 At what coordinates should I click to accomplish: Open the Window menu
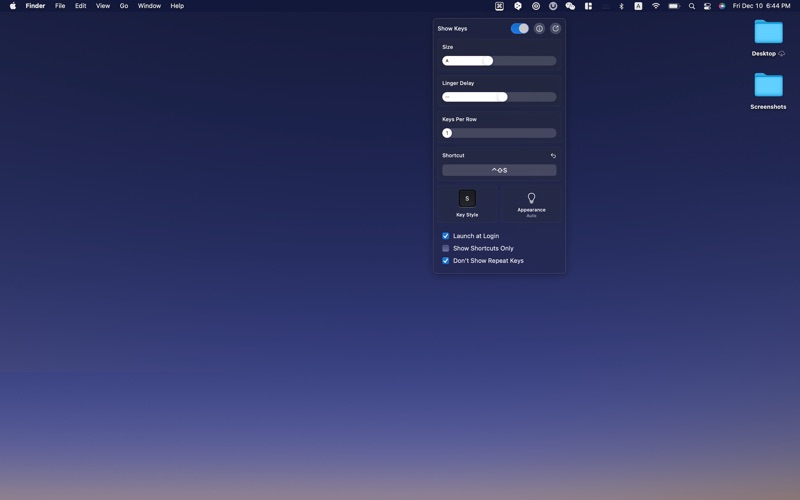[x=149, y=6]
